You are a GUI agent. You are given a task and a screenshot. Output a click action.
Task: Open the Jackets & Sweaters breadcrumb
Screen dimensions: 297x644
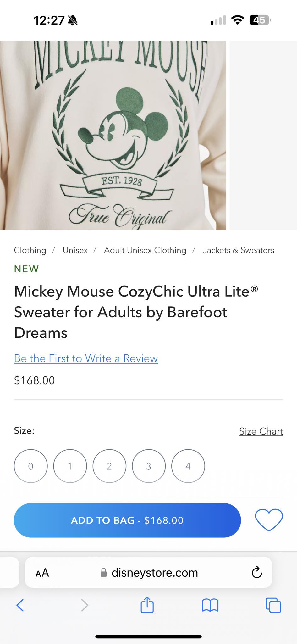[x=239, y=250]
